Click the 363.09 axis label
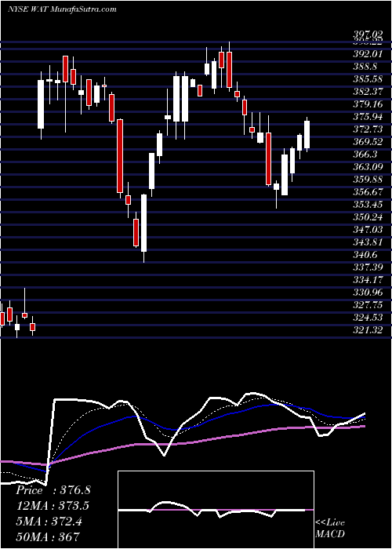Image resolution: width=392 pixels, height=549 pixels. coord(366,167)
